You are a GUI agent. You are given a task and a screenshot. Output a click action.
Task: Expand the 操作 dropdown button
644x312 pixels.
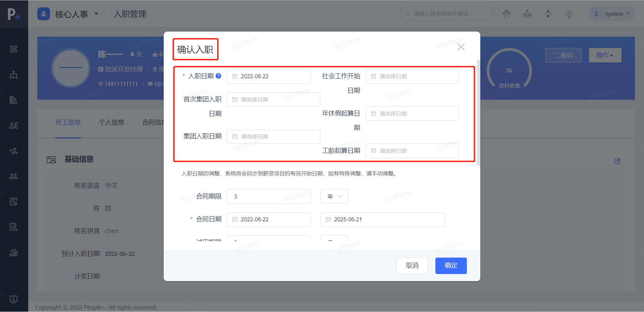(604, 55)
